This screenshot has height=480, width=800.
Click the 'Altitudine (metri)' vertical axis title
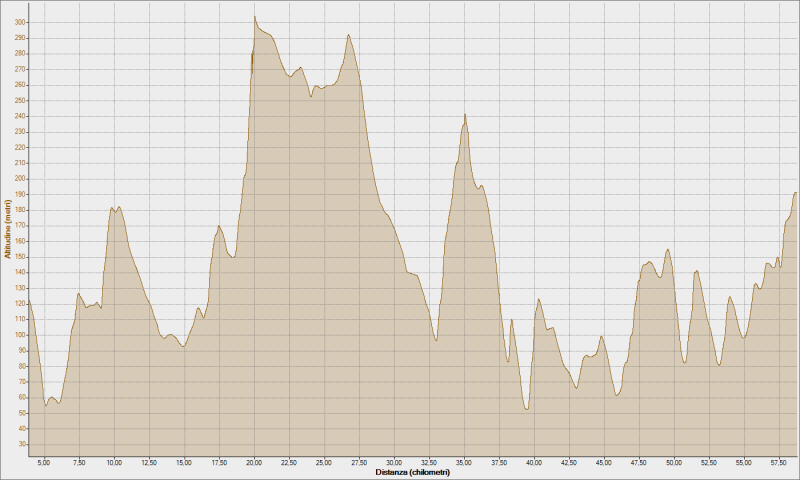[x=8, y=229]
